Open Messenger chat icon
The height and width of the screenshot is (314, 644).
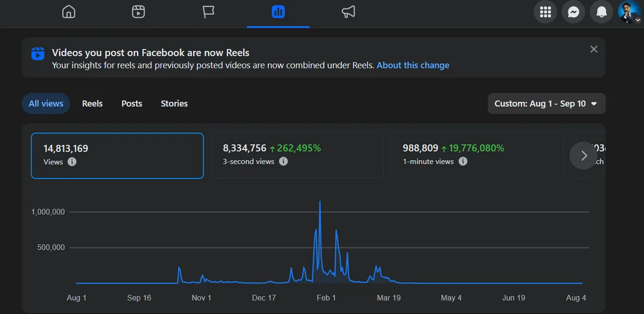click(573, 12)
